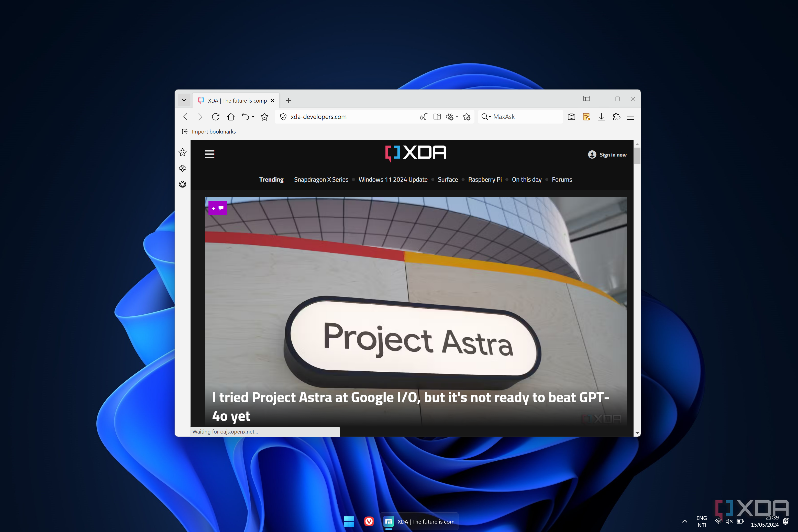798x532 pixels.
Task: Open the bottom icon in the left sidebar
Action: point(183,184)
